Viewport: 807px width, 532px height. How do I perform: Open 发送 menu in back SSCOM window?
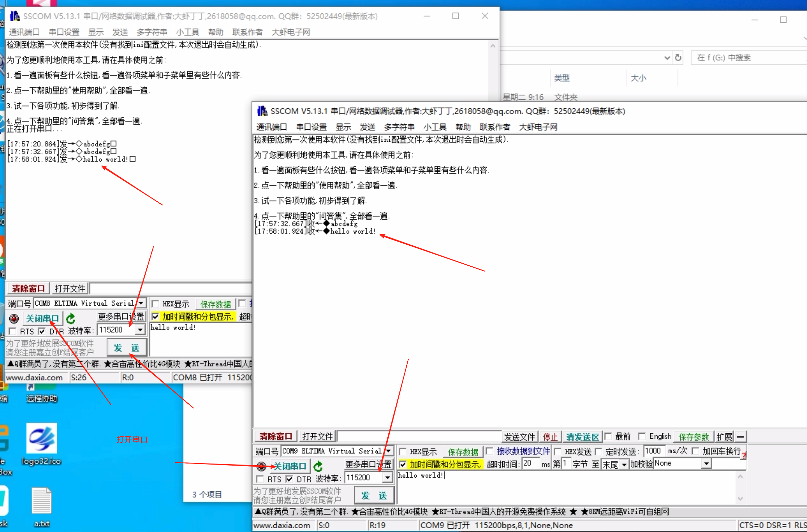click(120, 32)
